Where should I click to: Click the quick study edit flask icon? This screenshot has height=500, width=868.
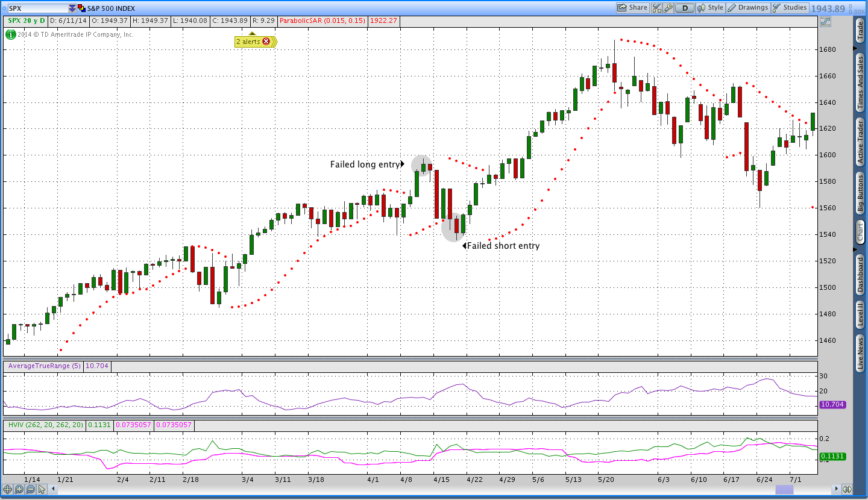(656, 8)
